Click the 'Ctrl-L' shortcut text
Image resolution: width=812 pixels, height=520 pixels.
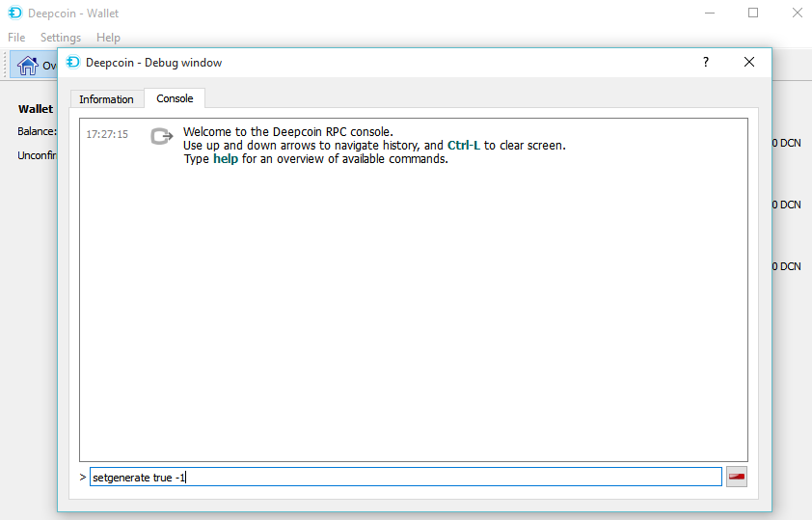[x=464, y=145]
